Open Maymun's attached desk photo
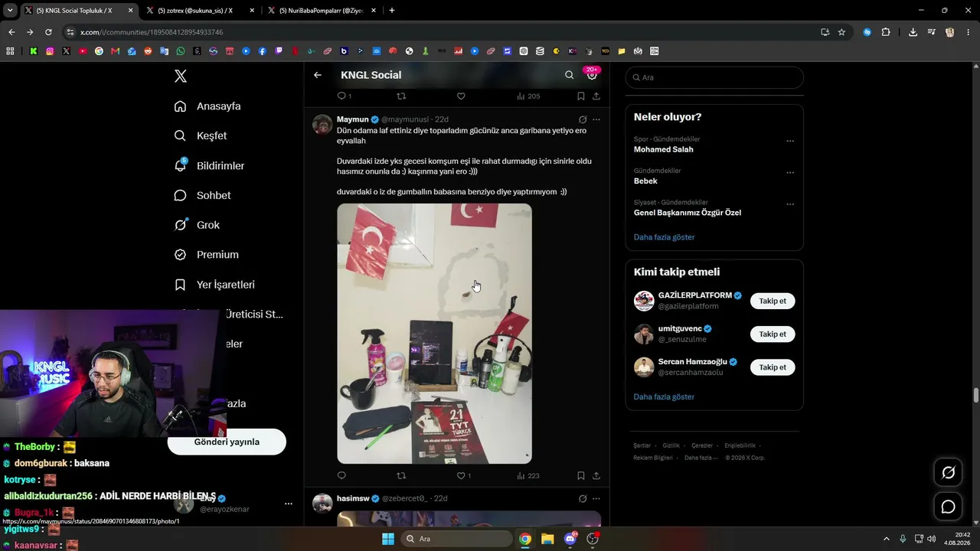This screenshot has width=980, height=551. pyautogui.click(x=434, y=334)
